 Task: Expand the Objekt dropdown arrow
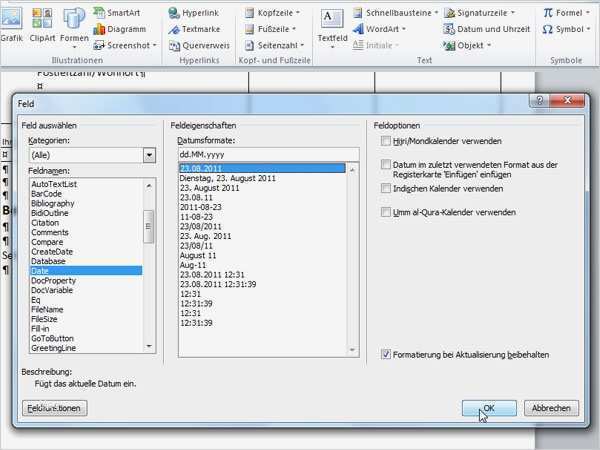click(x=489, y=46)
